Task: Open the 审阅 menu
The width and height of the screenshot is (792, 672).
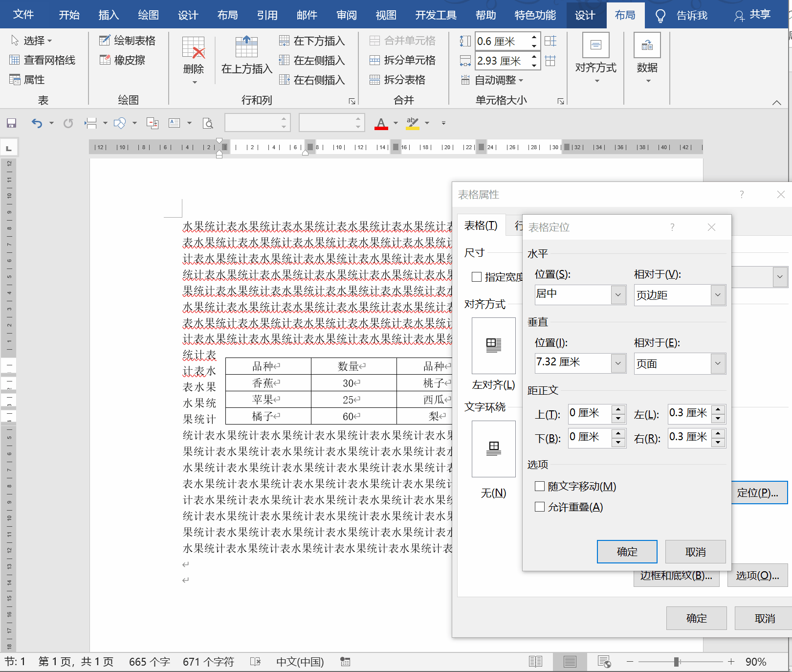Action: [x=347, y=15]
